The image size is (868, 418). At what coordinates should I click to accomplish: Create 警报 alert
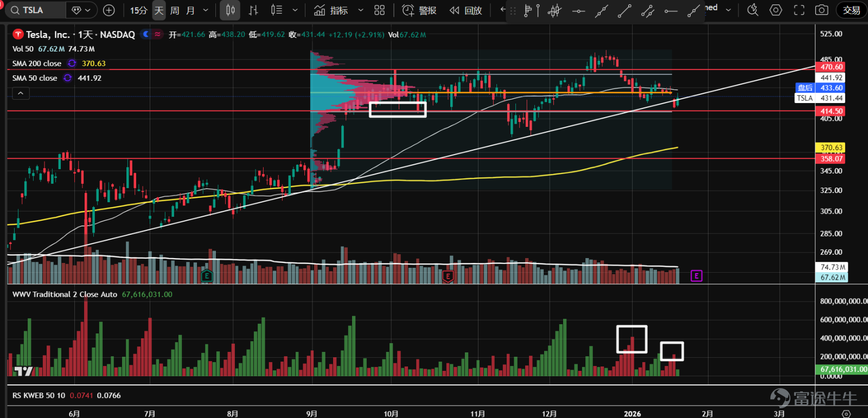(x=419, y=10)
